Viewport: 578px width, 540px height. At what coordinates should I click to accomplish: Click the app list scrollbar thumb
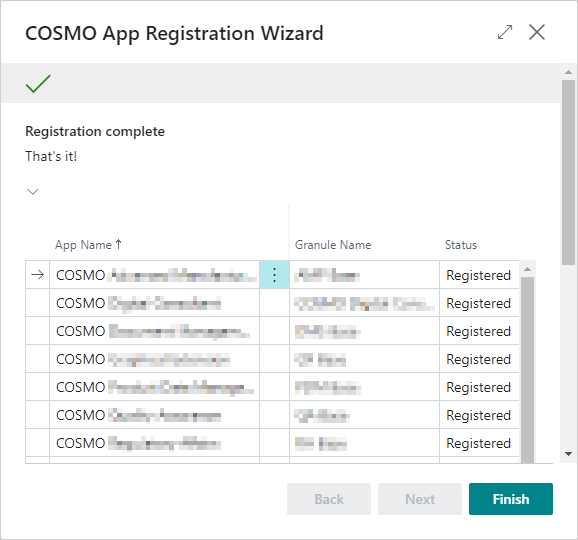pos(527,370)
